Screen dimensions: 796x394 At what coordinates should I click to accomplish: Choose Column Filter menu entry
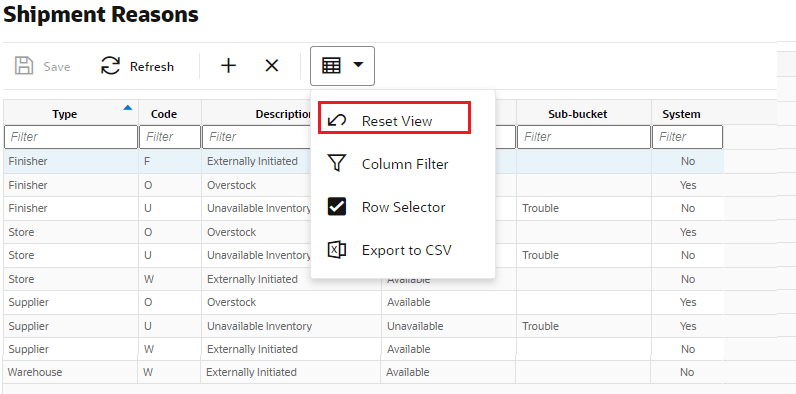(403, 163)
